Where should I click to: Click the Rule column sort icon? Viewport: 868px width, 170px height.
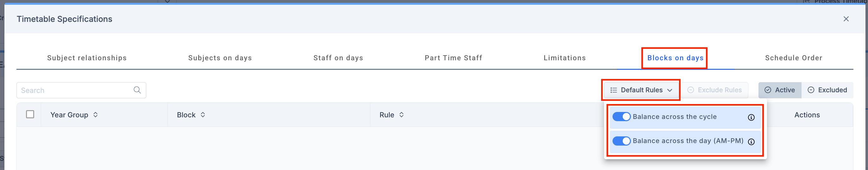click(x=401, y=115)
